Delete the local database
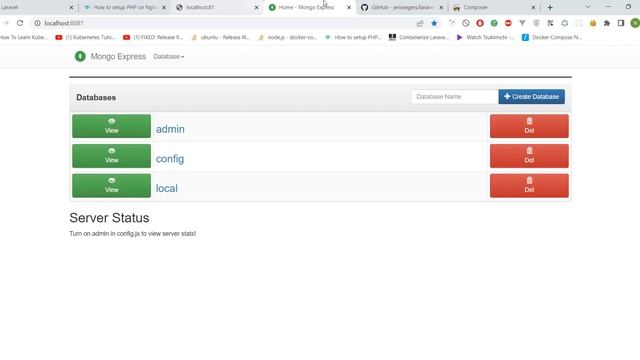This screenshot has height=360, width=640. [529, 186]
